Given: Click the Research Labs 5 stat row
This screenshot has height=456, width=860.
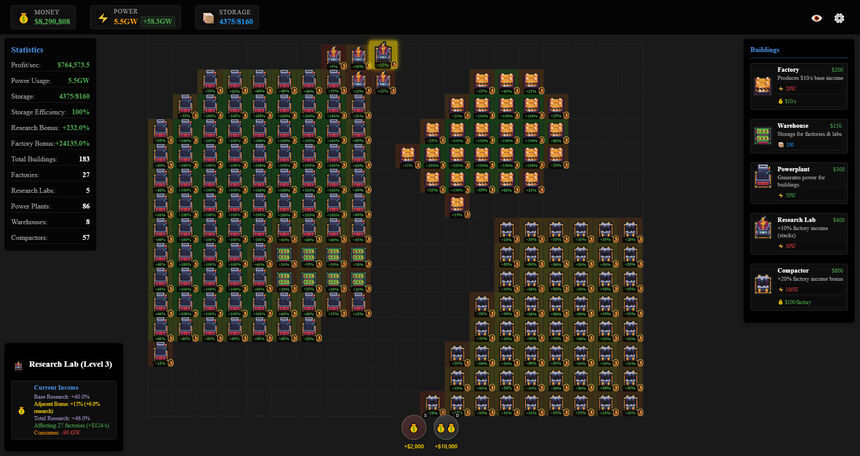Looking at the screenshot, I should click(50, 191).
